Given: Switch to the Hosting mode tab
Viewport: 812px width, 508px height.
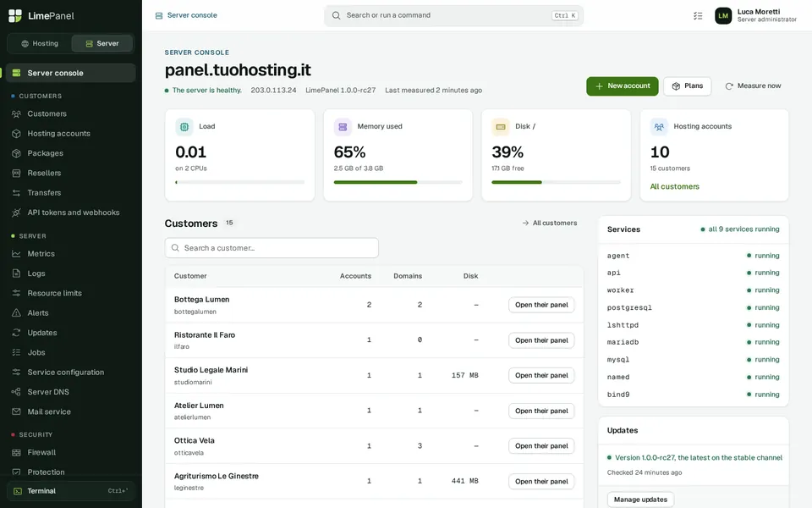Looking at the screenshot, I should [x=40, y=43].
